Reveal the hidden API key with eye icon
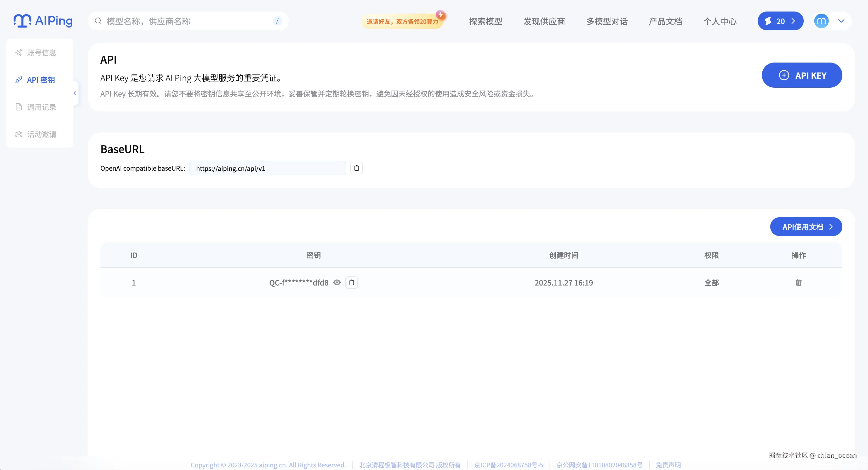The width and height of the screenshot is (868, 470). click(337, 283)
